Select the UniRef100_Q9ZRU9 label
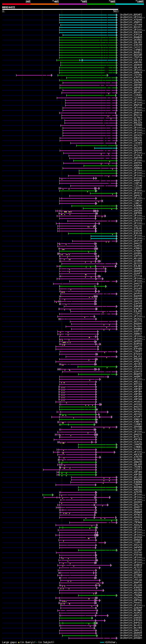The height and width of the screenshot is (644, 146). [x=131, y=65]
